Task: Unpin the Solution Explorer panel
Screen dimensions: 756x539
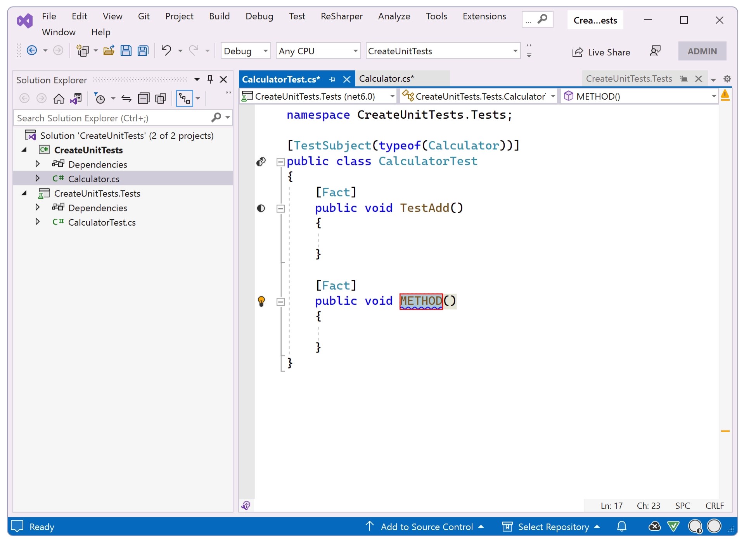Action: tap(210, 79)
